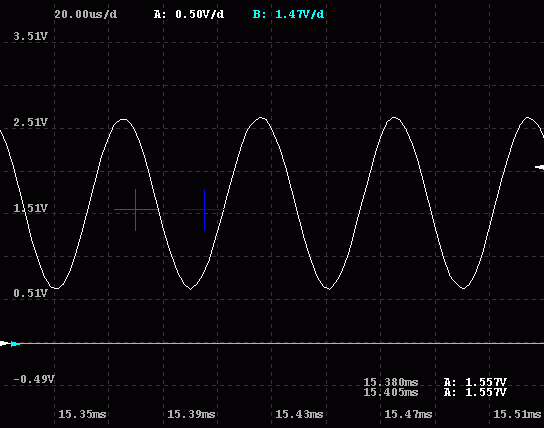The height and width of the screenshot is (428, 544).
Task: Click the white channel A zero marker arrow
Action: [5, 343]
